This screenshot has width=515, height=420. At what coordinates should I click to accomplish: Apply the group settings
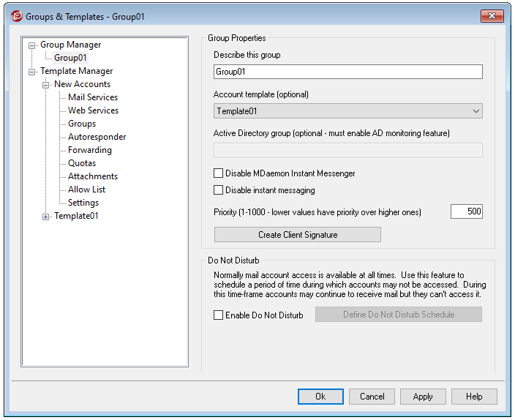coord(423,397)
